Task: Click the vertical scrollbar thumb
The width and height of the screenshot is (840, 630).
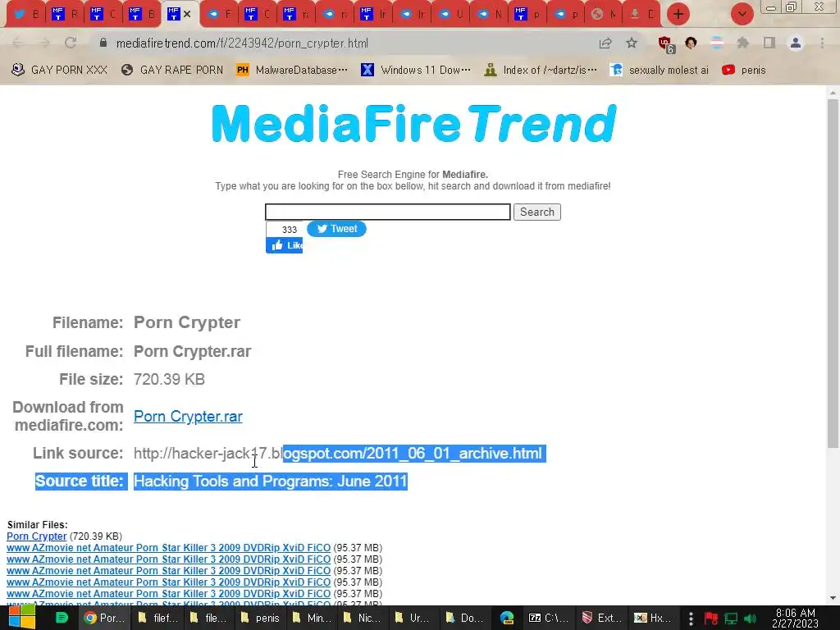Action: (x=833, y=273)
